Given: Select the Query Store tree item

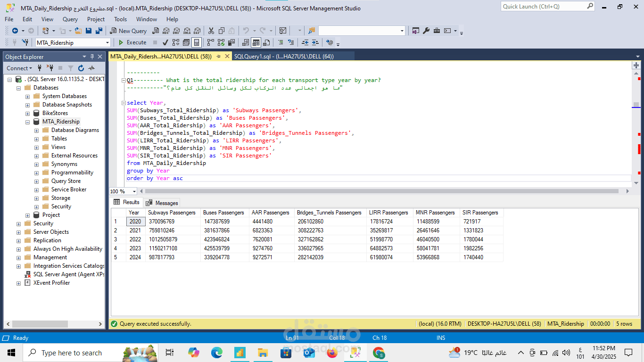Looking at the screenshot, I should [x=66, y=181].
